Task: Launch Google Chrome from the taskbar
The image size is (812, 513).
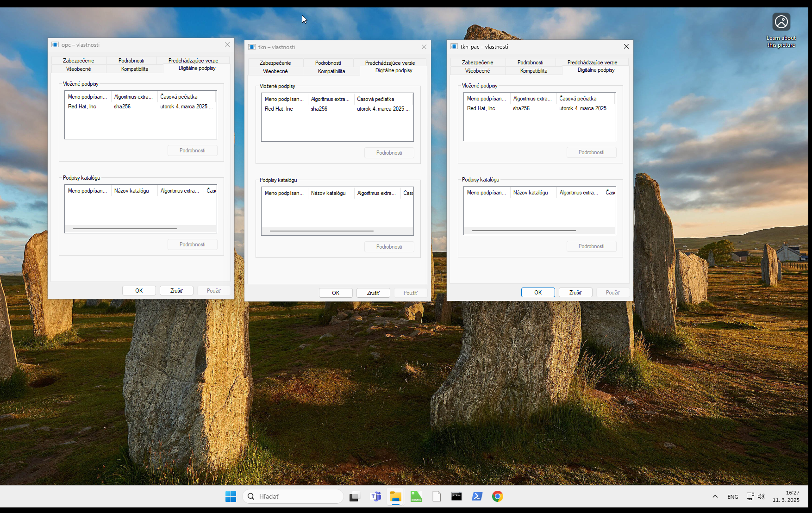Action: coord(498,496)
